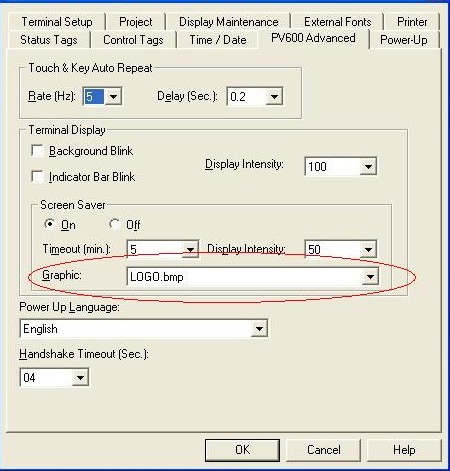
Task: Click the Help button
Action: [404, 450]
